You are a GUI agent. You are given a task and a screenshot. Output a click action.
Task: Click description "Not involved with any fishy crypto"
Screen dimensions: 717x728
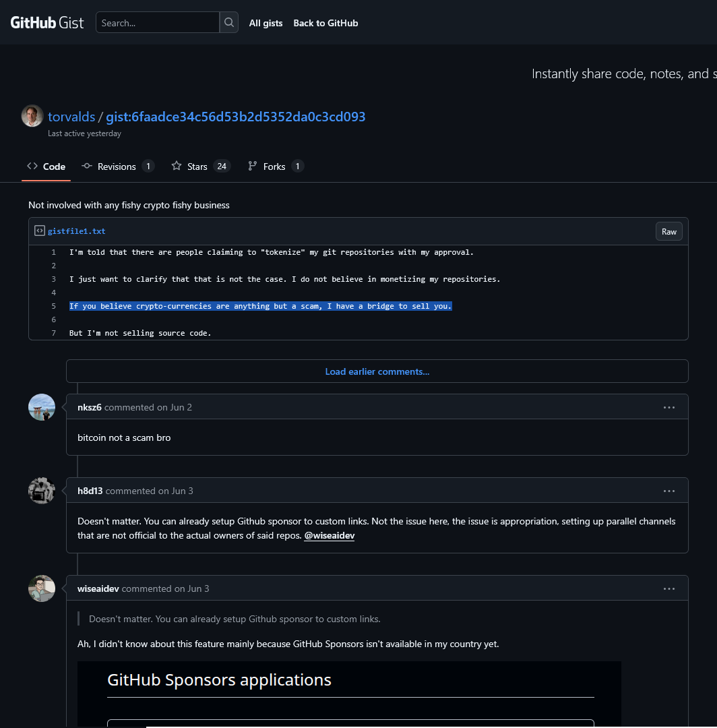click(129, 205)
